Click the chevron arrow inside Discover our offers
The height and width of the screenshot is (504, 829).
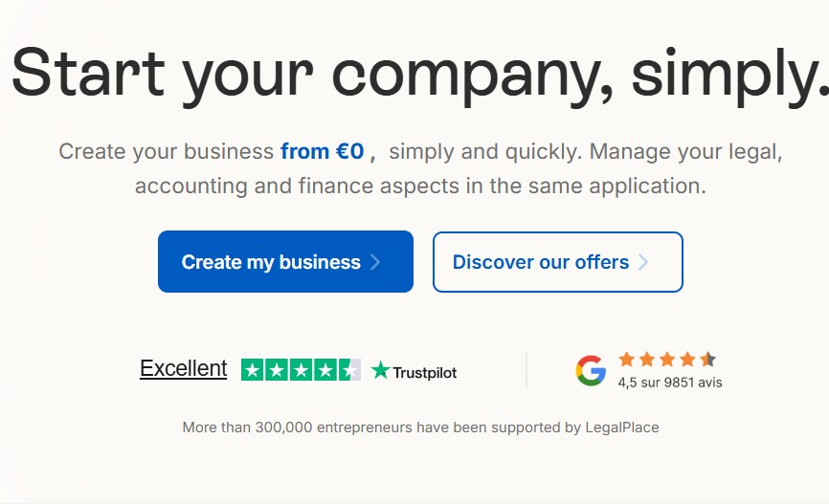(643, 262)
